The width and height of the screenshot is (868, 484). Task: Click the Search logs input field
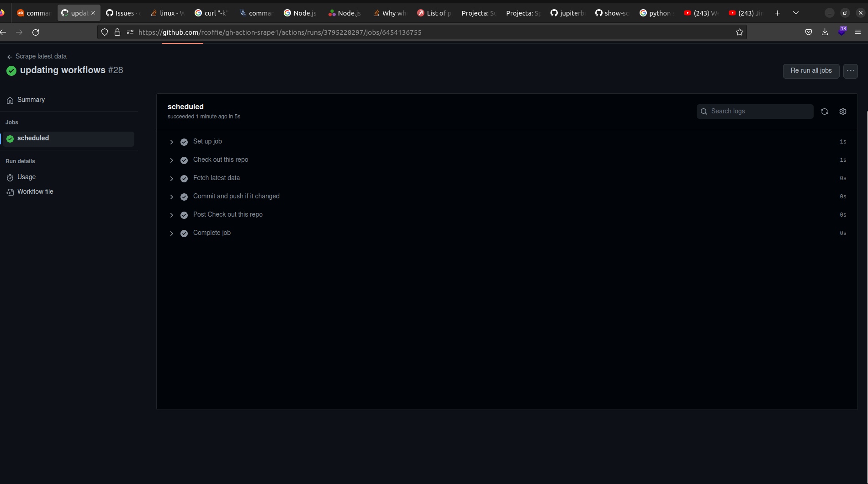tap(755, 112)
